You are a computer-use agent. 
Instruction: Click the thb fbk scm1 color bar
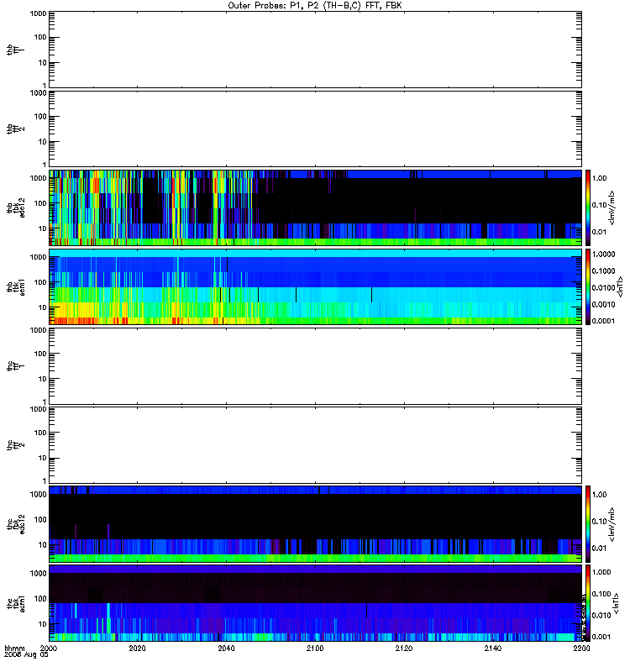[588, 286]
